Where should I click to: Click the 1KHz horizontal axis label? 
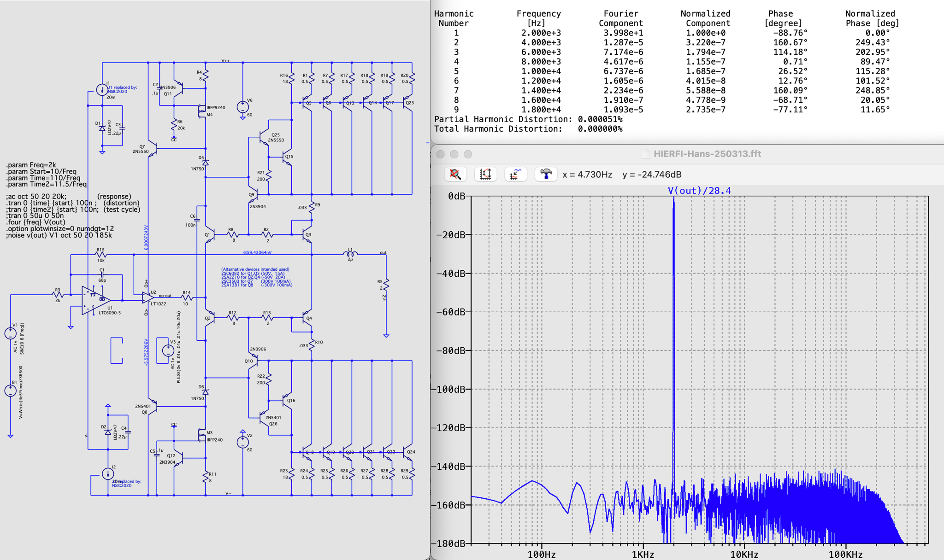click(643, 554)
